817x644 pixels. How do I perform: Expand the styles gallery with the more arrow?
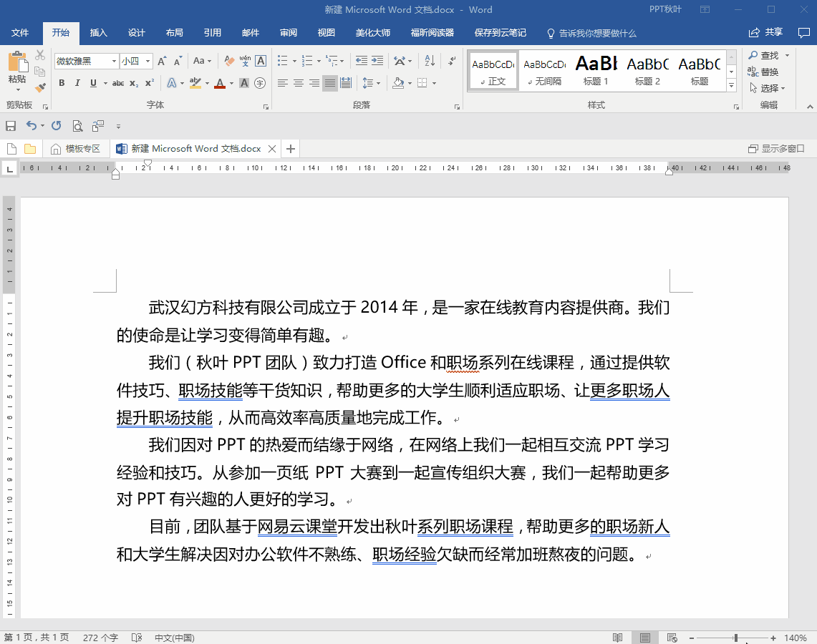point(732,85)
